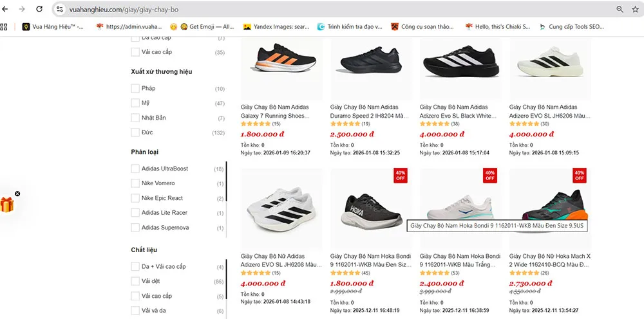644x319 pixels.
Task: Open the browser zoom magnifier icon
Action: pos(620,10)
